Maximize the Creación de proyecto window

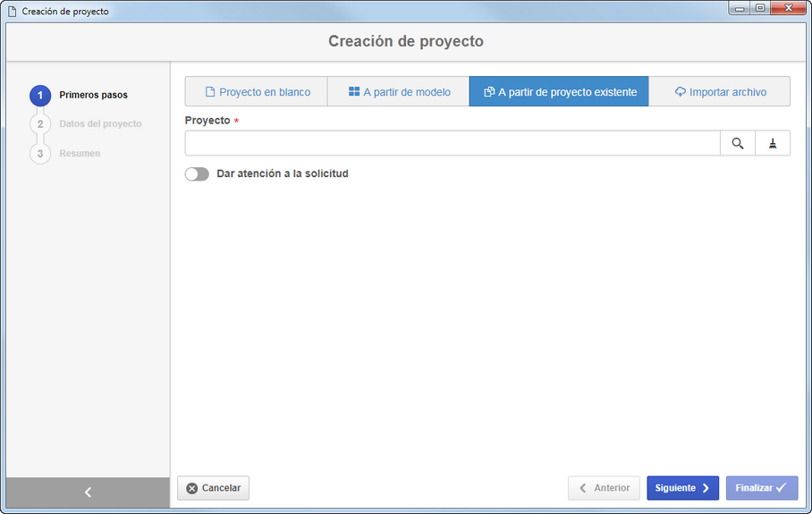(760, 8)
